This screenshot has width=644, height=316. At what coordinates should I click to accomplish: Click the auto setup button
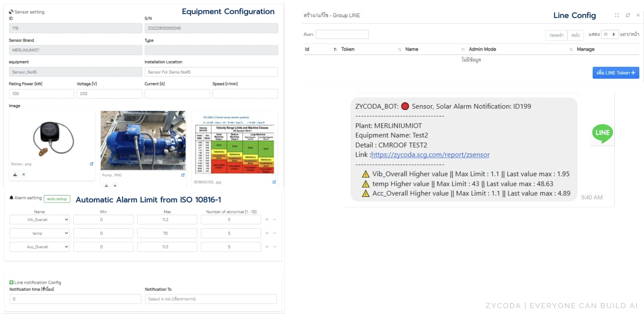click(x=57, y=199)
